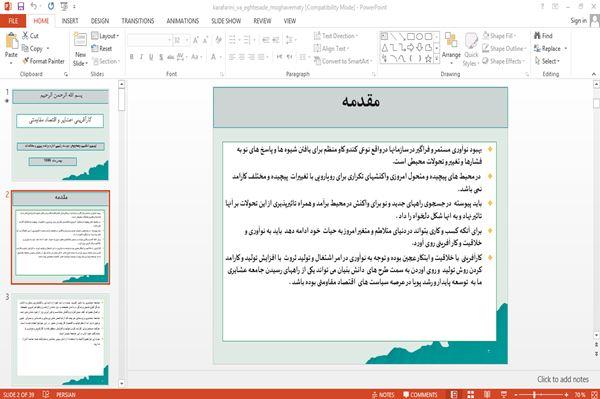Increase the list indent level
Image resolution: width=600 pixels, height=399 pixels.
276,40
